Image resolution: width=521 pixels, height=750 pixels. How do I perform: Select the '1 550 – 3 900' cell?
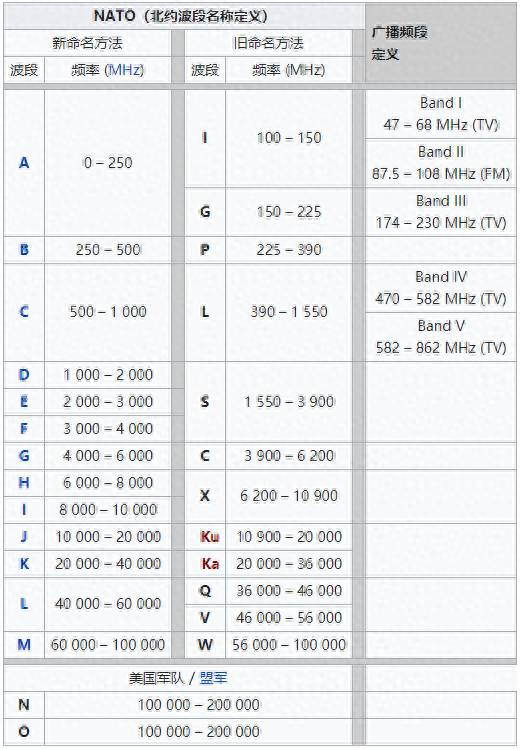pos(289,402)
